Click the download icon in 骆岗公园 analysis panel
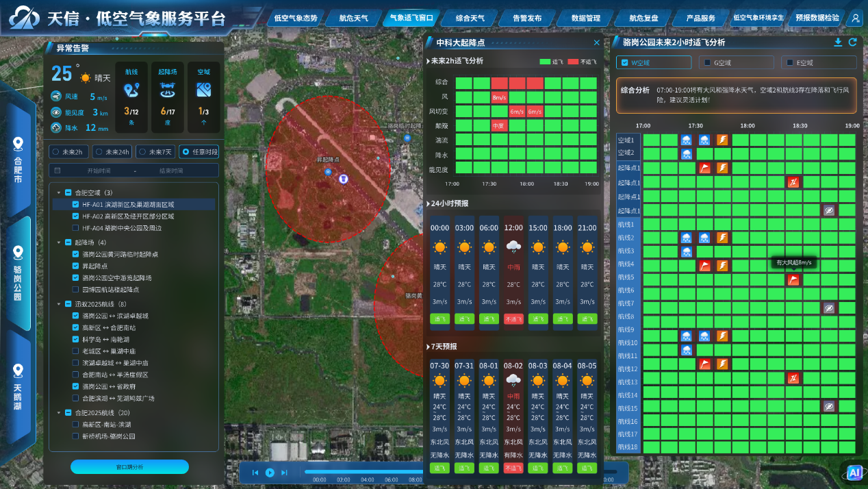The height and width of the screenshot is (489, 868). pos(838,42)
